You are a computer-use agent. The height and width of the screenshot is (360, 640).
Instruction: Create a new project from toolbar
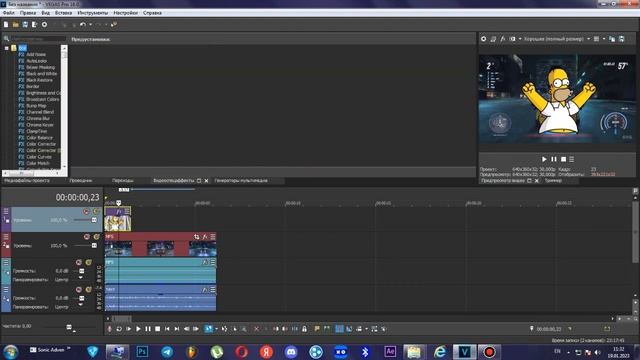click(x=6, y=24)
